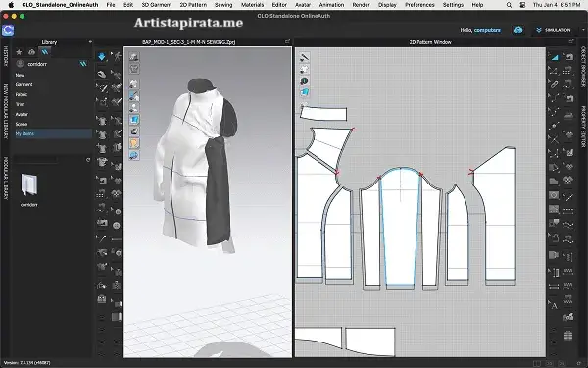Pop out the 3D window
Screen dimensions: 588x368
coord(287,41)
